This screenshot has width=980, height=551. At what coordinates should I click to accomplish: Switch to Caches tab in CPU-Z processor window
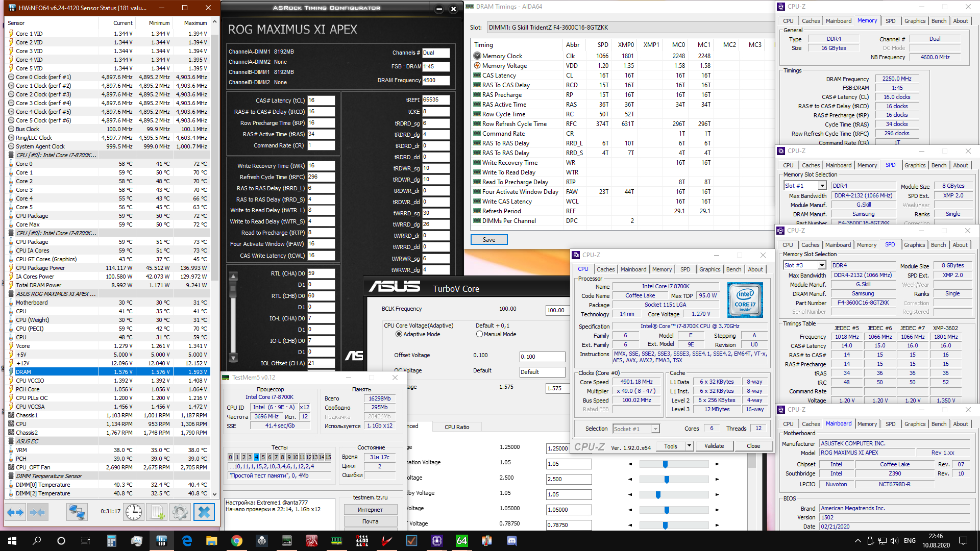605,269
